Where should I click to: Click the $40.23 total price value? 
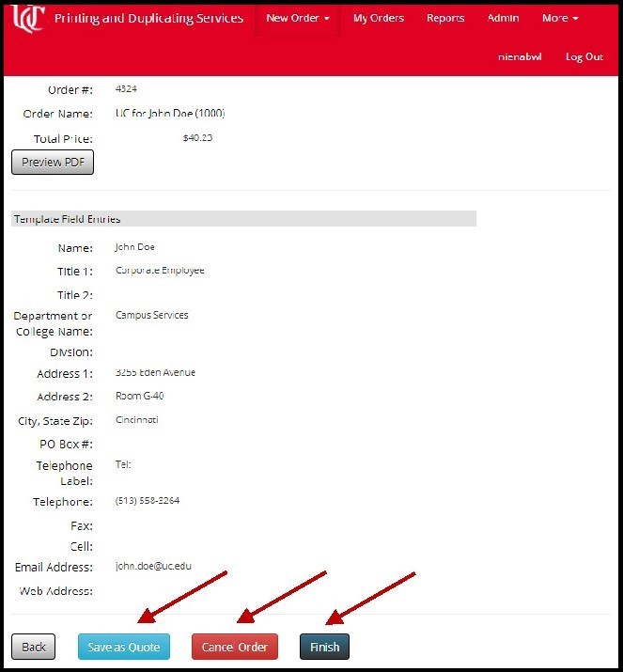click(197, 138)
